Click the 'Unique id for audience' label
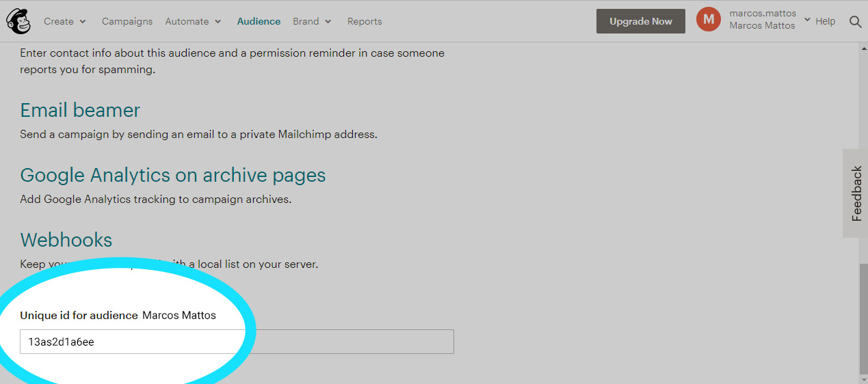Image resolution: width=868 pixels, height=384 pixels. click(79, 316)
